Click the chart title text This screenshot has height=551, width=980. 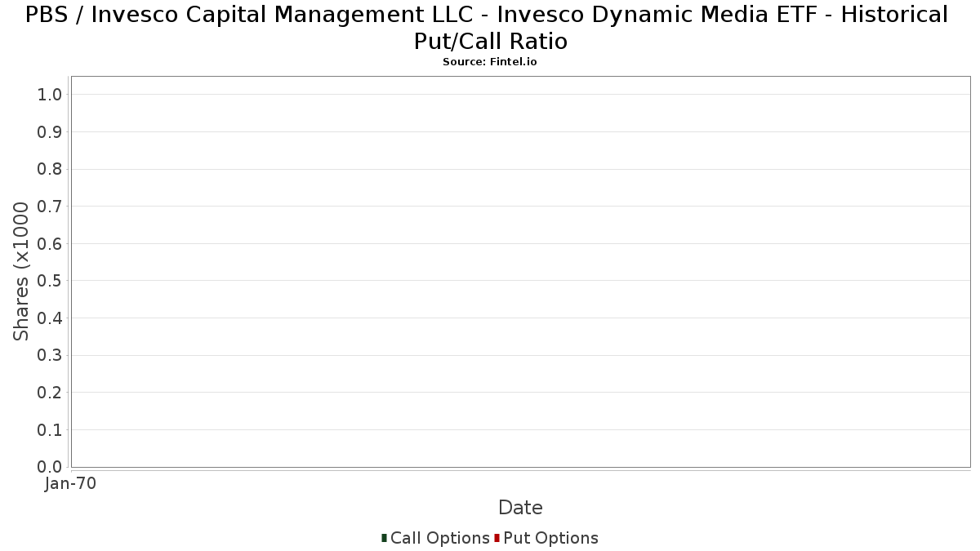(490, 27)
